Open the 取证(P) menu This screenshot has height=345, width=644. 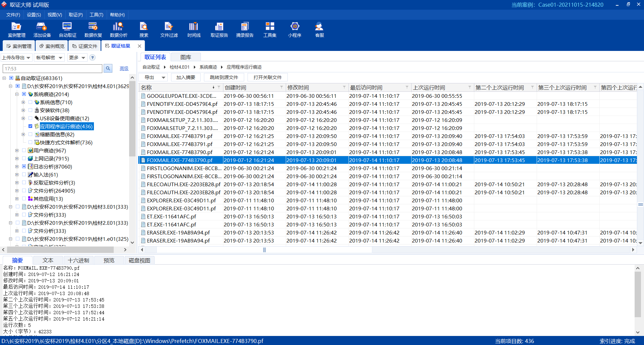click(75, 15)
